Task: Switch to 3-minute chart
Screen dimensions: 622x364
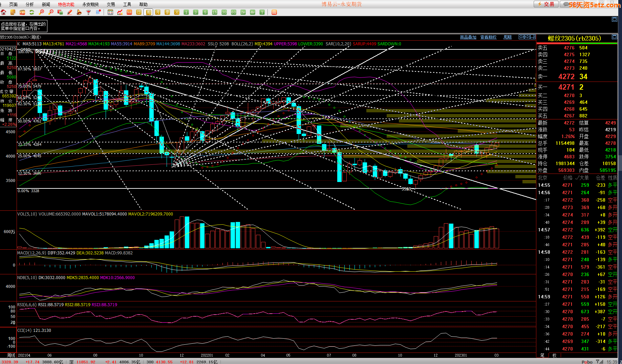Action: 196,12
